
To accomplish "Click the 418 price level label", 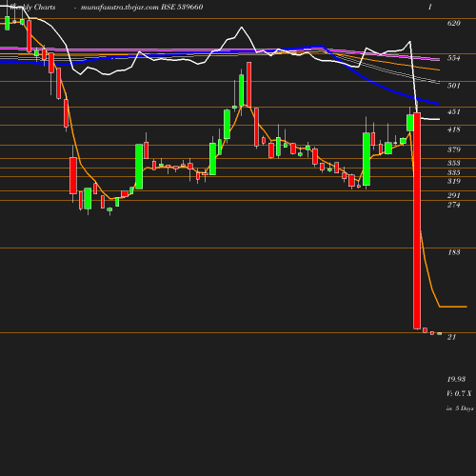I will pos(453,129).
